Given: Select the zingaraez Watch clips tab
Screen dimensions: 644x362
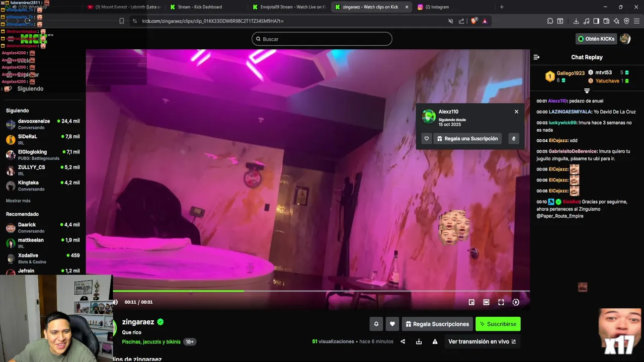Looking at the screenshot, I should [372, 7].
